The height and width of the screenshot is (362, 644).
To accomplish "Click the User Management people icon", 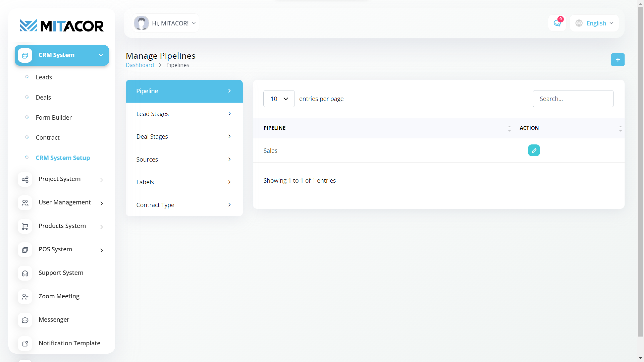I will coord(25,203).
